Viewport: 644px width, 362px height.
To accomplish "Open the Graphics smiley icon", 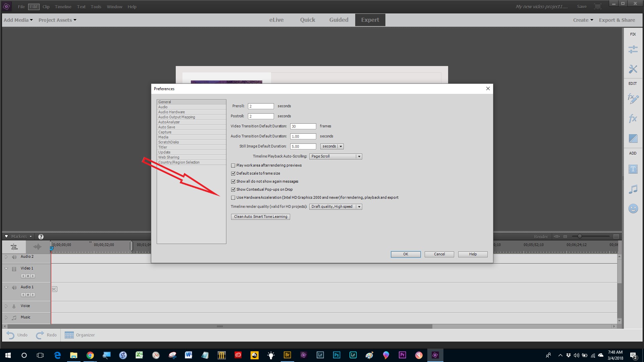I will [633, 208].
